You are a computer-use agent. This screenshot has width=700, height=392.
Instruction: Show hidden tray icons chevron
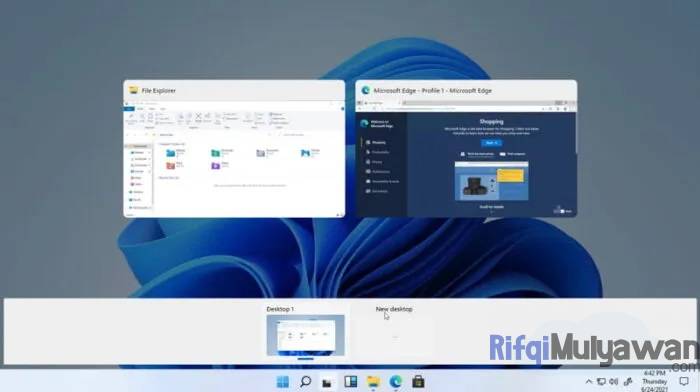coord(588,382)
